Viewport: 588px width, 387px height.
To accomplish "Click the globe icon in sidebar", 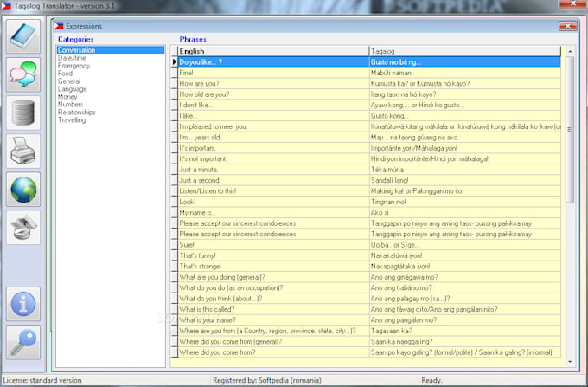I will tap(23, 190).
